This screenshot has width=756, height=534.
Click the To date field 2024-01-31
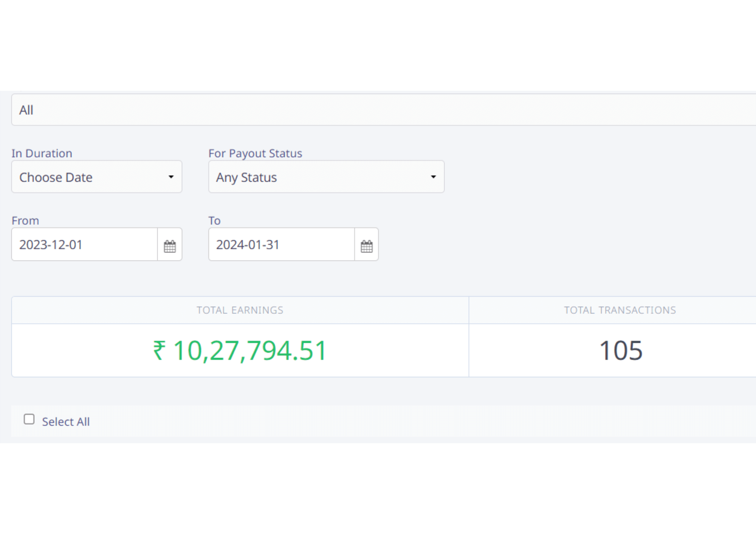281,245
